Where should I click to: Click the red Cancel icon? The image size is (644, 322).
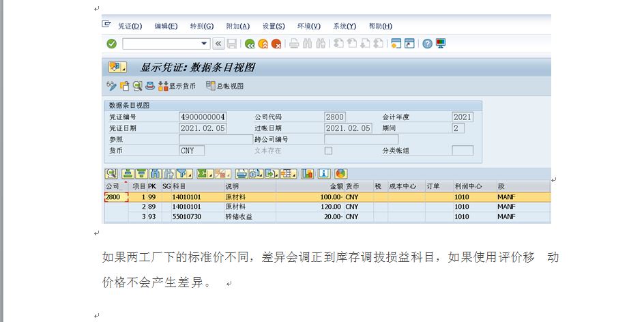pyautogui.click(x=276, y=44)
